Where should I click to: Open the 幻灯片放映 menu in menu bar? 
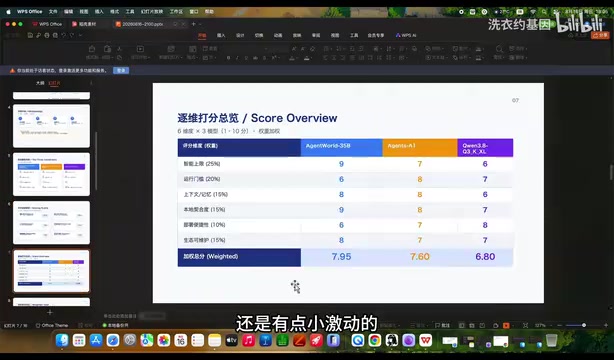152,11
